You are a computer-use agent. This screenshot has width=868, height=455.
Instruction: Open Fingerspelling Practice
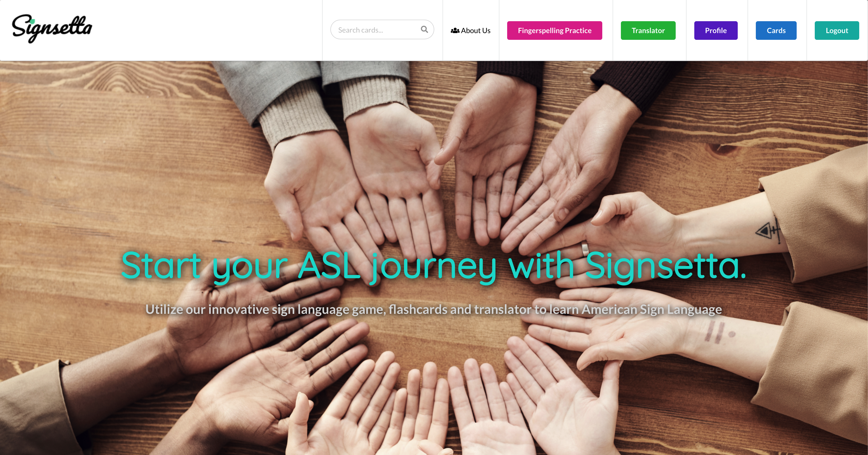pos(555,31)
